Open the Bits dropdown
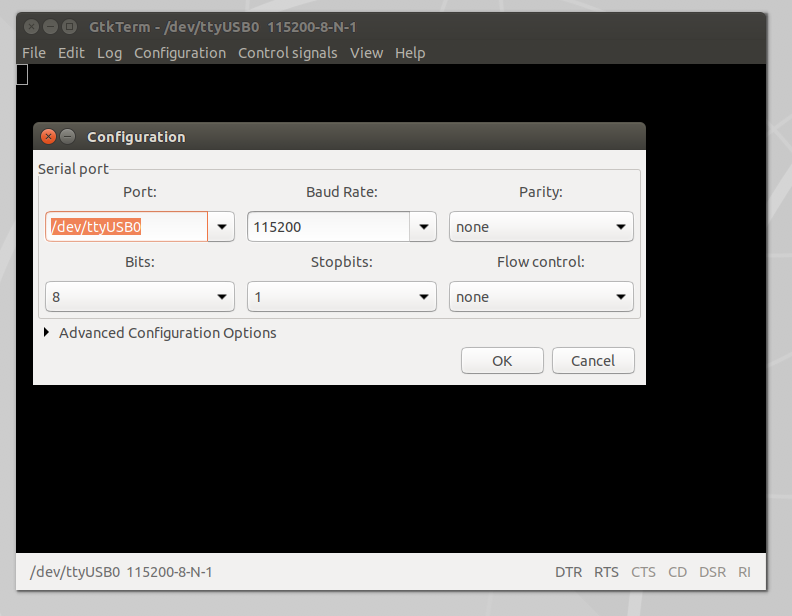 140,297
